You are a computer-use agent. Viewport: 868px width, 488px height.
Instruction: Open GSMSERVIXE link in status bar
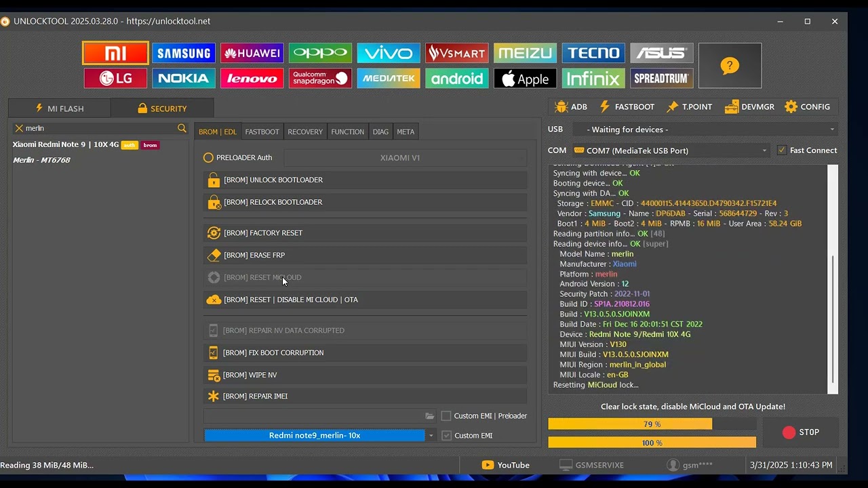coord(591,466)
